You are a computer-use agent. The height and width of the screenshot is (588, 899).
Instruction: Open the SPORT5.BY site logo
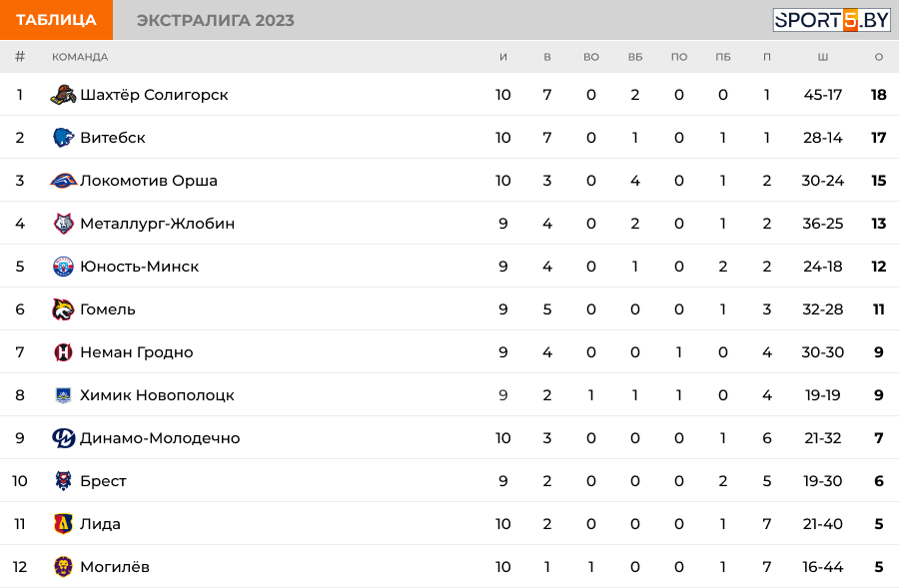(831, 20)
